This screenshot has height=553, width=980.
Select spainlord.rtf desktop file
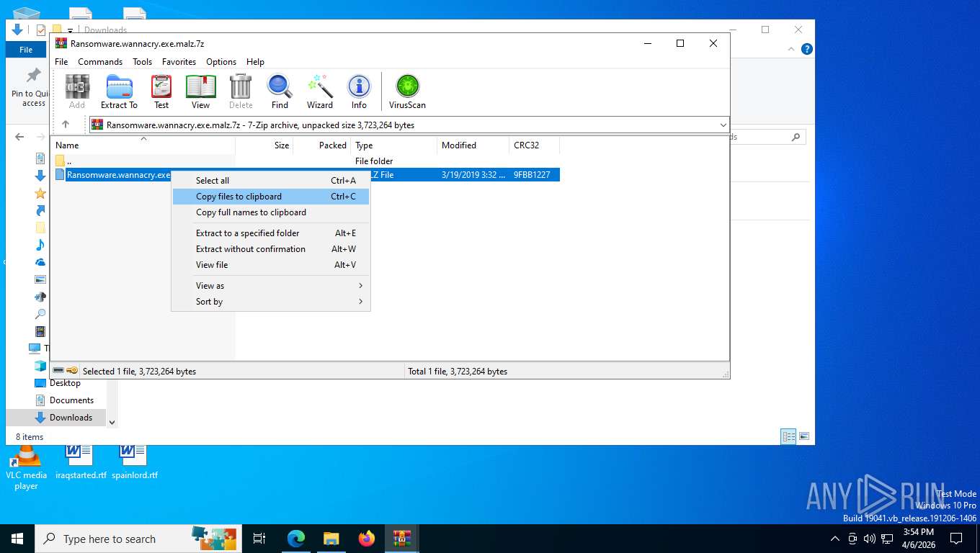[x=135, y=463]
